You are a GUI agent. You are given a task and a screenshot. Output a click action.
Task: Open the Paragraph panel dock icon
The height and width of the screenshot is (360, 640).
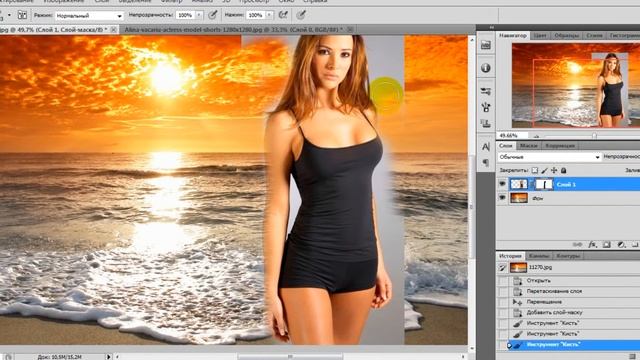(x=486, y=162)
